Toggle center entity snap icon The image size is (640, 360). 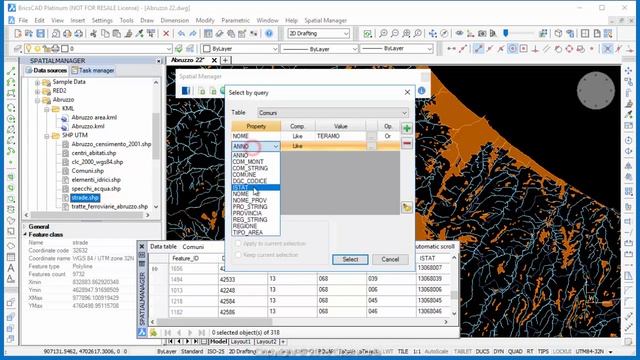pos(512,49)
